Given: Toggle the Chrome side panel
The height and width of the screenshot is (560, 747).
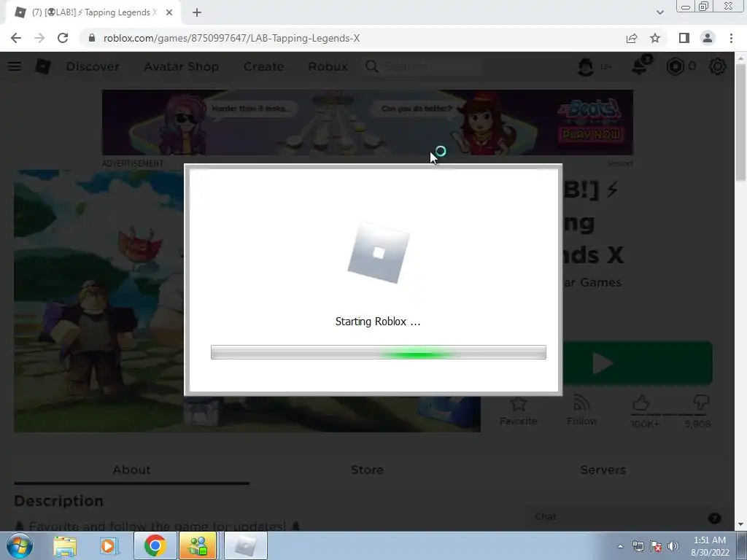Looking at the screenshot, I should point(684,38).
